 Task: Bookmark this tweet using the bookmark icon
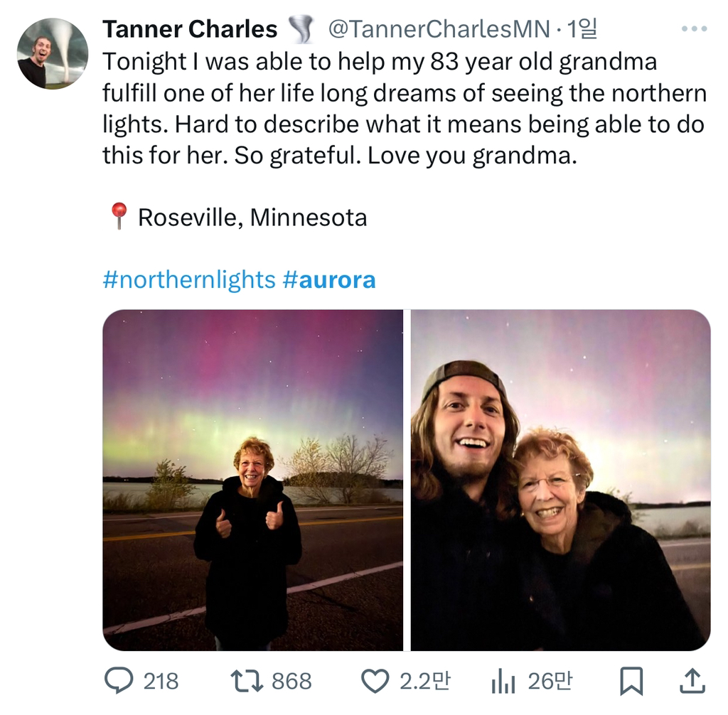(x=631, y=681)
